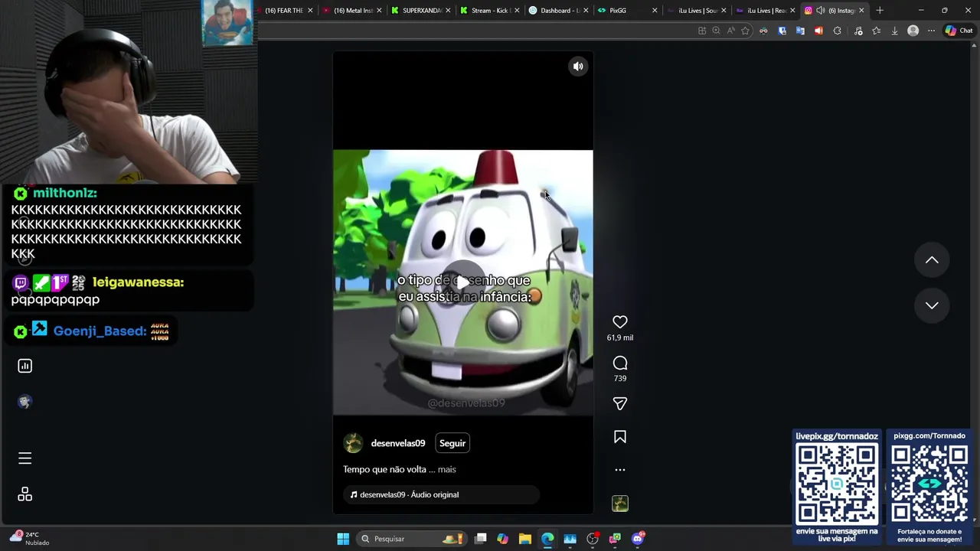
Task: Open the browser downloads arrow icon
Action: (894, 31)
